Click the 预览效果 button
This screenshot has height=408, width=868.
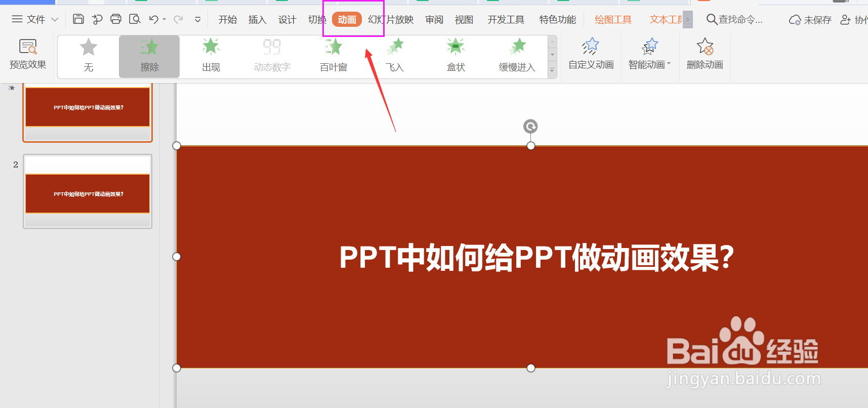28,54
